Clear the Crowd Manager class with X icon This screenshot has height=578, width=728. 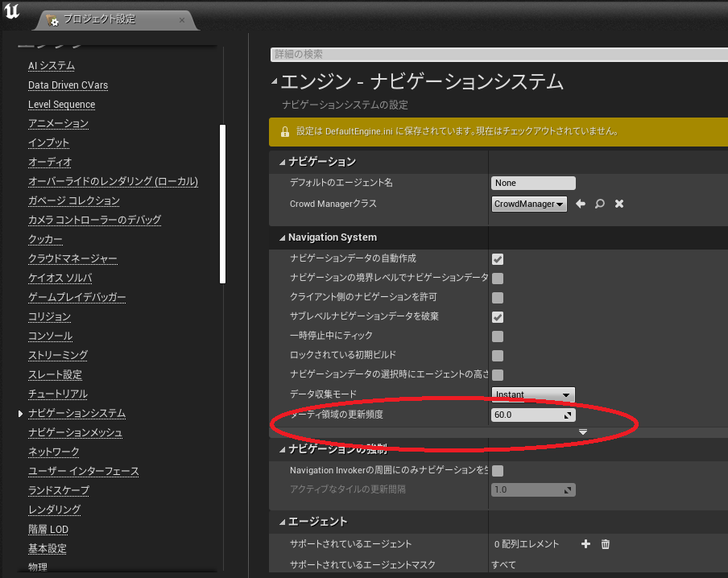[x=619, y=204]
